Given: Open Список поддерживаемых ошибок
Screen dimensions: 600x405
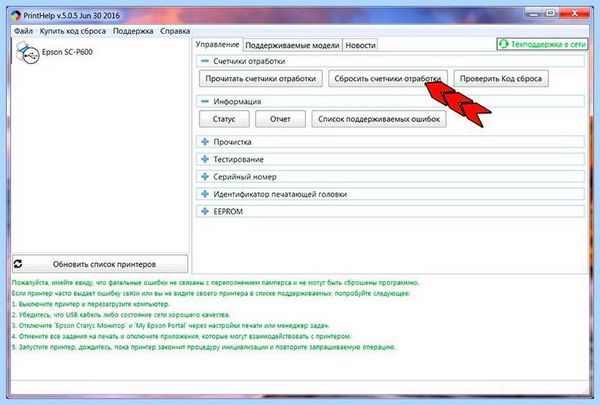Looking at the screenshot, I should tap(379, 119).
